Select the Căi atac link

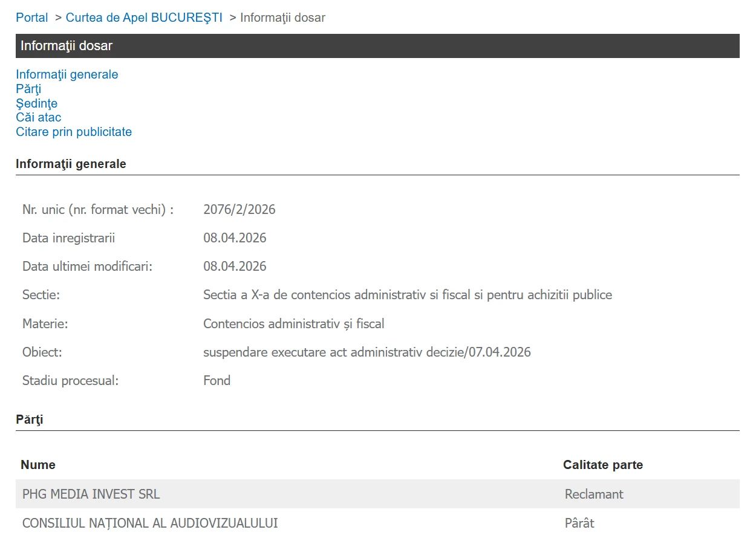[38, 117]
